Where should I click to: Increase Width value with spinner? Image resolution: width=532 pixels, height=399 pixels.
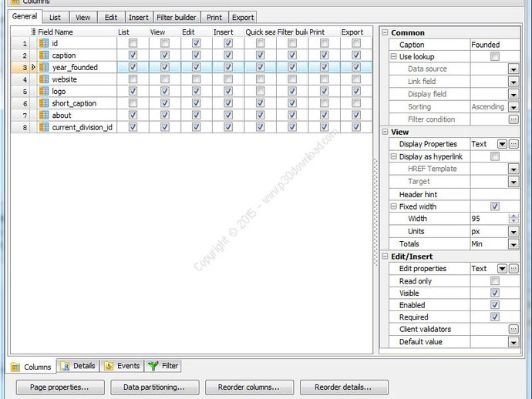point(513,216)
